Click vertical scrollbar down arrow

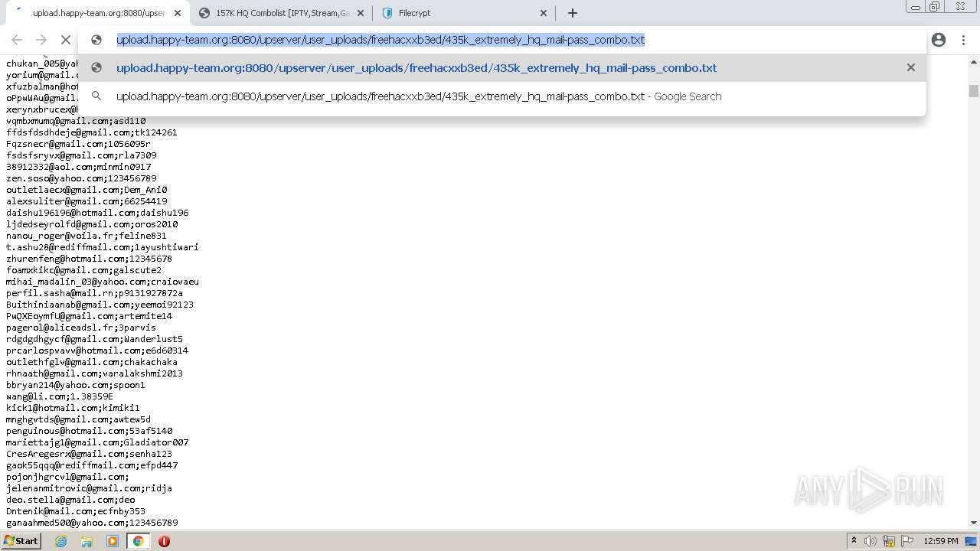(974, 523)
